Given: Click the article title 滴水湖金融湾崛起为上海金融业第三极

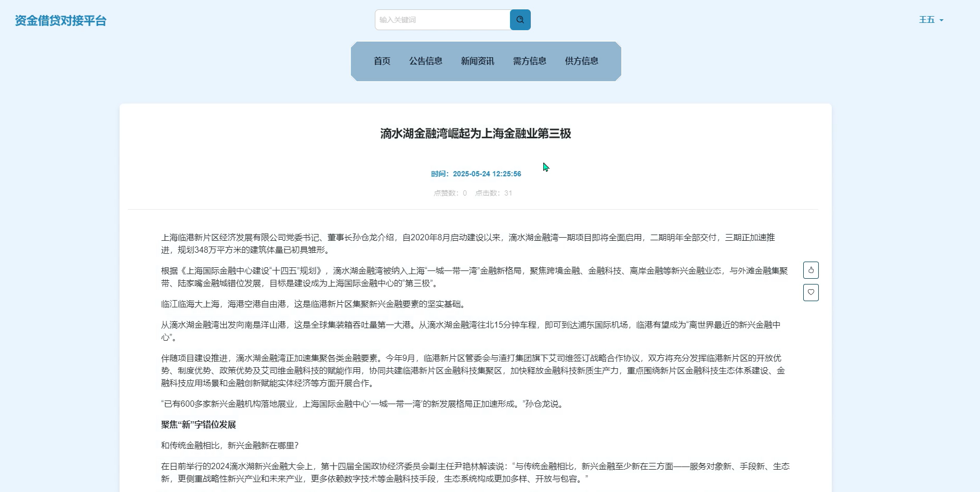Looking at the screenshot, I should pyautogui.click(x=476, y=134).
